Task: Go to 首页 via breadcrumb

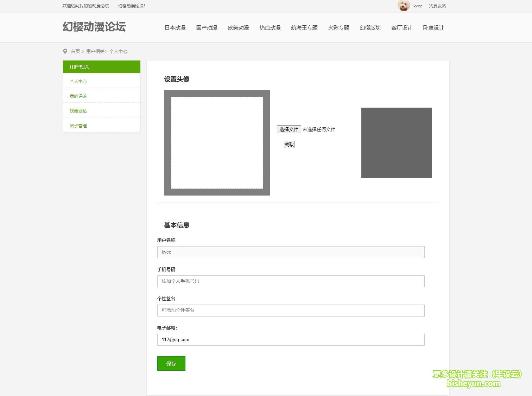Action: [x=75, y=51]
